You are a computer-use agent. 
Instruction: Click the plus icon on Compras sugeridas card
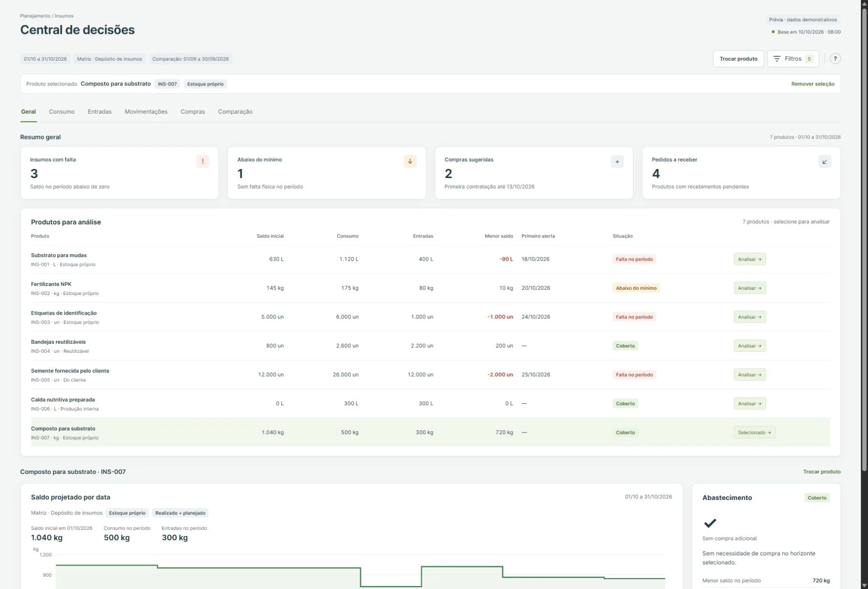point(617,161)
